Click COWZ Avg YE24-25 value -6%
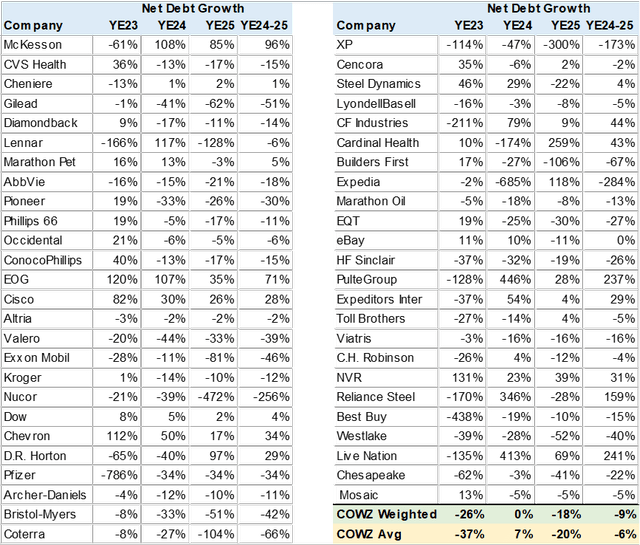This screenshot has height=545, width=640. [x=625, y=534]
